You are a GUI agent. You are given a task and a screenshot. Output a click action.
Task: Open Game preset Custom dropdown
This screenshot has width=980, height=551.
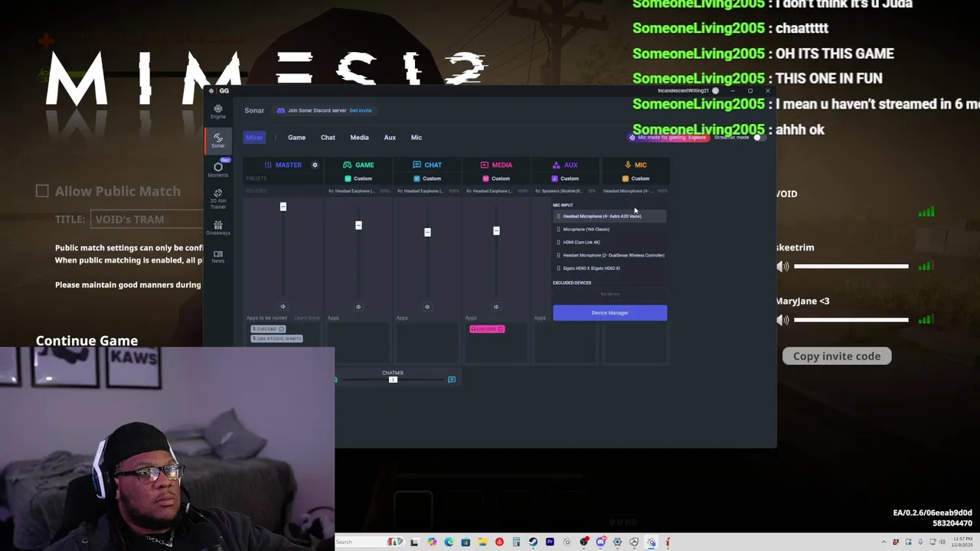(358, 178)
